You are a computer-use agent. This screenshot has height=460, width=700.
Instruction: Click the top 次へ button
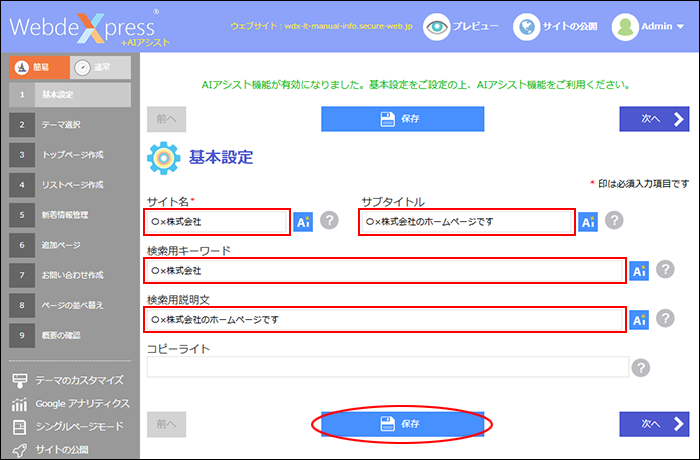pyautogui.click(x=653, y=119)
